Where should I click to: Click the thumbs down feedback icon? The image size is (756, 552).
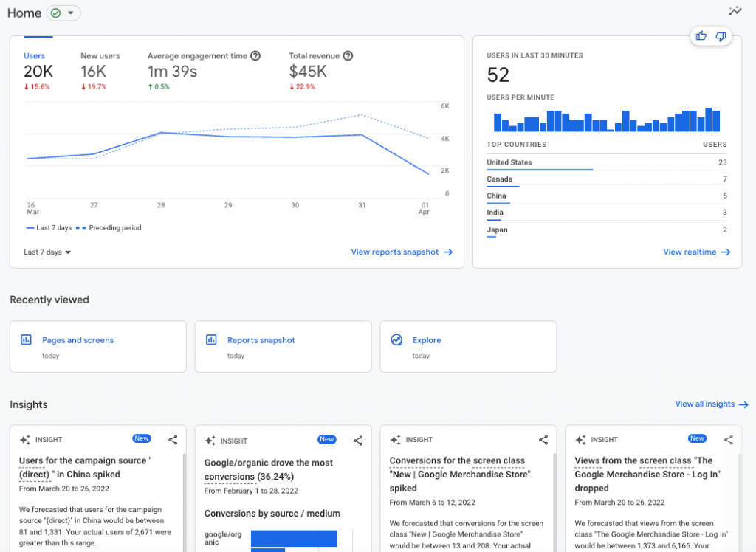pos(721,36)
